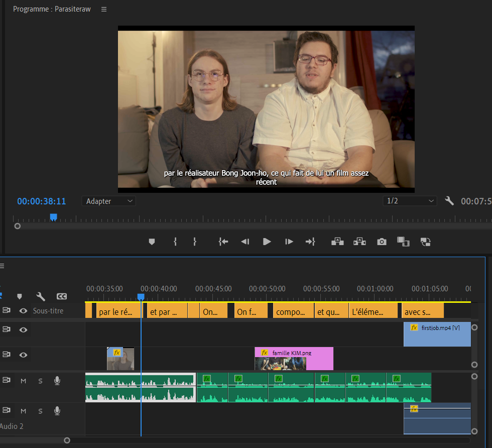Viewport: 492px width, 448px height.
Task: Click the Program monitor playhead marker
Action: coord(54,217)
